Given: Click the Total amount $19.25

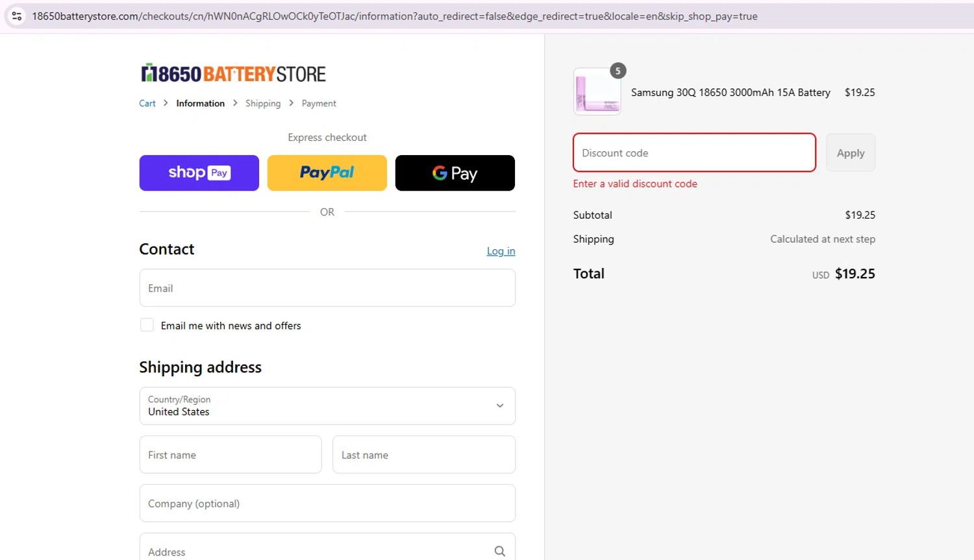Looking at the screenshot, I should 855,274.
